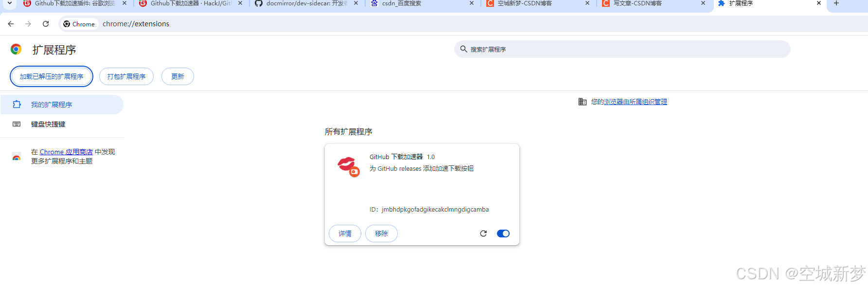Close the 写文章-CSDN博客 tab
The height and width of the screenshot is (288, 868).
(703, 3)
